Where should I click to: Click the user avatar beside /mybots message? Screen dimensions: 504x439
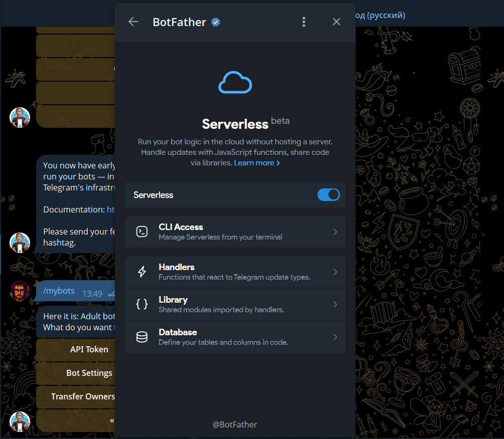pyautogui.click(x=20, y=291)
